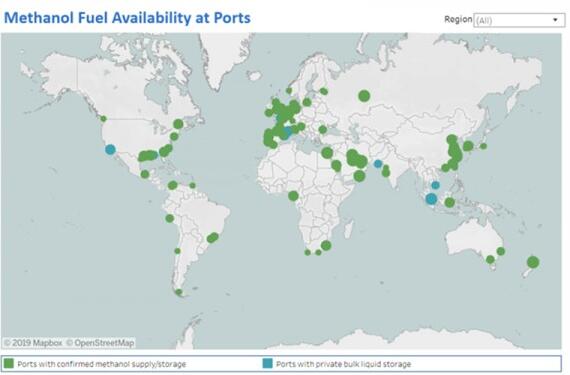Image resolution: width=570 pixels, height=375 pixels.
Task: Select the blue marker on India's west coast
Action: [378, 164]
